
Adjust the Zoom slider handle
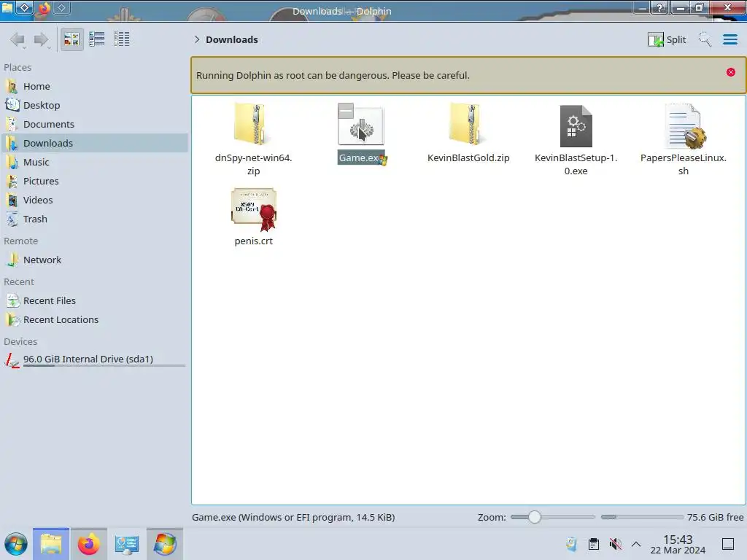[535, 517]
